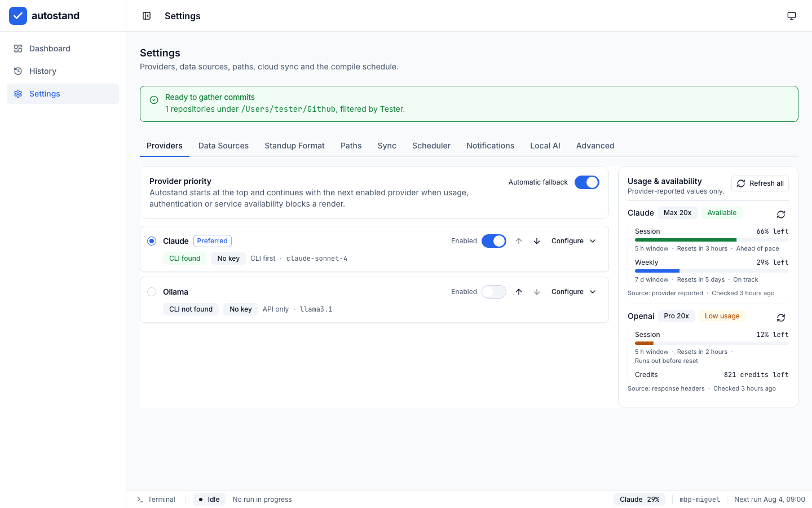The width and height of the screenshot is (812, 508).
Task: Click the No key tag on Claude row
Action: pos(228,259)
